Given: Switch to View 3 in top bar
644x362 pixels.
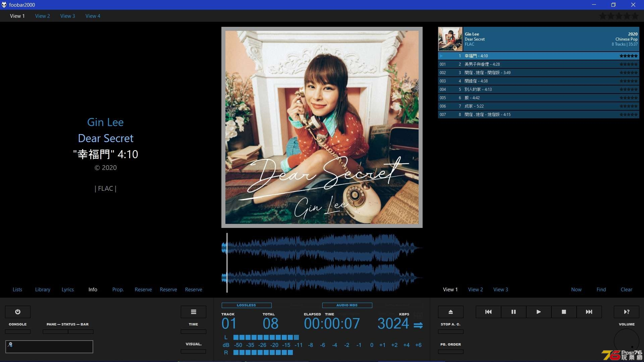Looking at the screenshot, I should click(68, 16).
